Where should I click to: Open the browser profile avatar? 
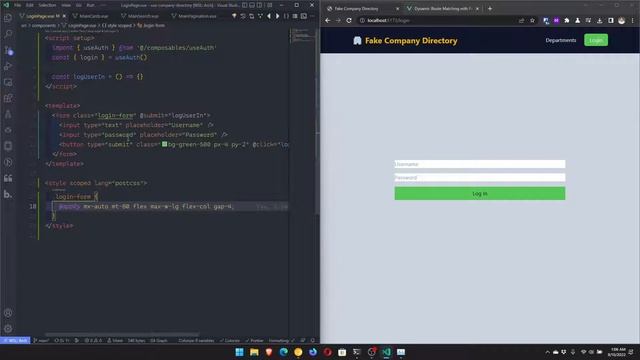[x=621, y=20]
